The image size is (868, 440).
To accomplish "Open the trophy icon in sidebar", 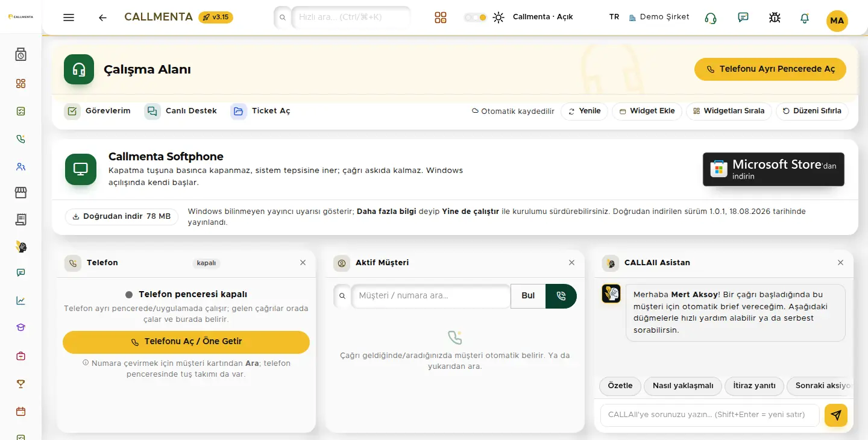I will 21,384.
